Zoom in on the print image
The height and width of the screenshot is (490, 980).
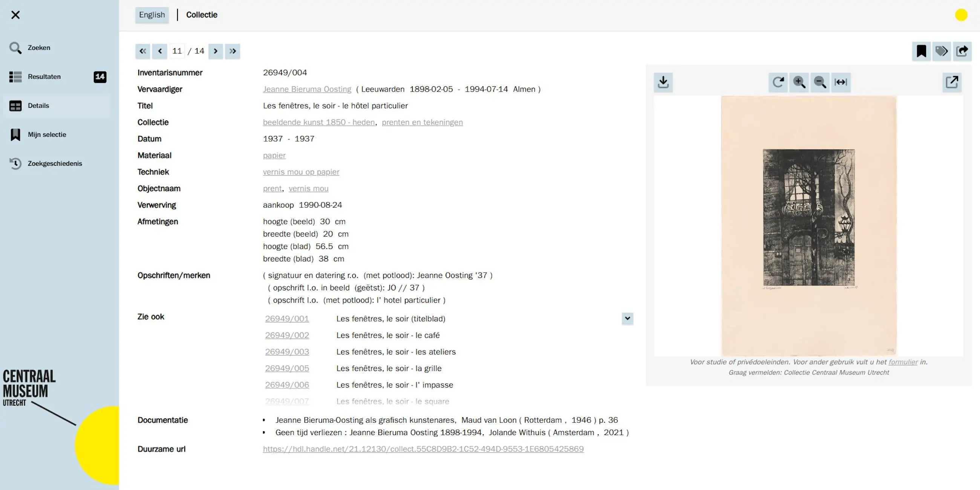799,82
